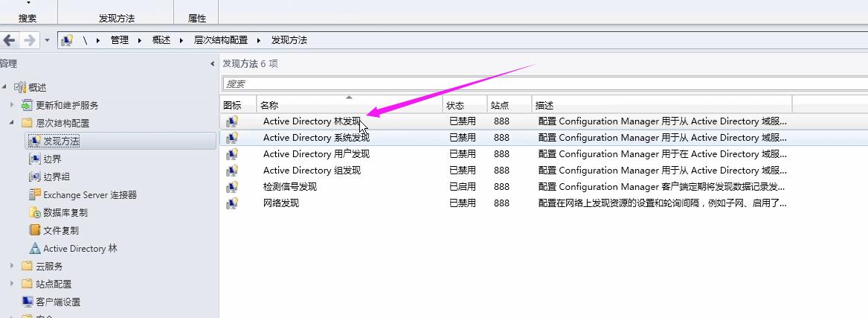
Task: Sort by the 站点 column header
Action: click(x=509, y=105)
